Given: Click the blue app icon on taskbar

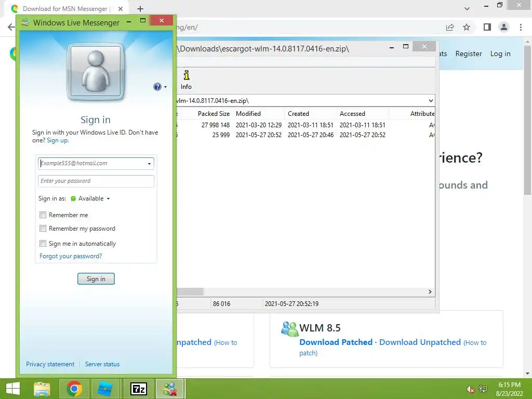Looking at the screenshot, I should pyautogui.click(x=105, y=389).
